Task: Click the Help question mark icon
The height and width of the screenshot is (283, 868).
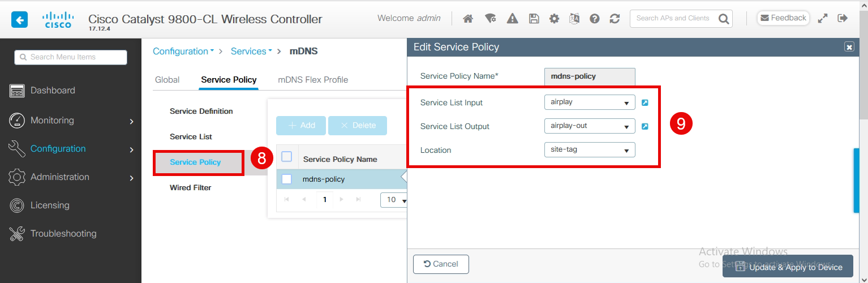Action: point(594,19)
